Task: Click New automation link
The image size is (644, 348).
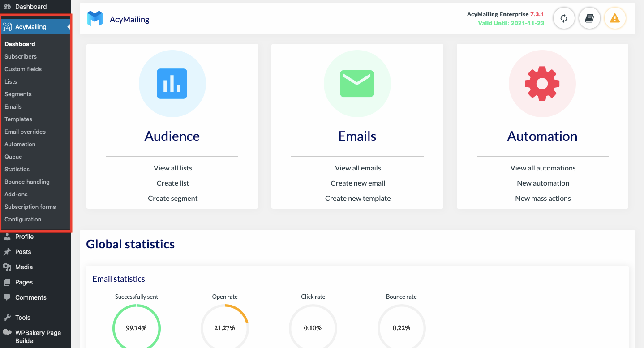Action: [543, 183]
